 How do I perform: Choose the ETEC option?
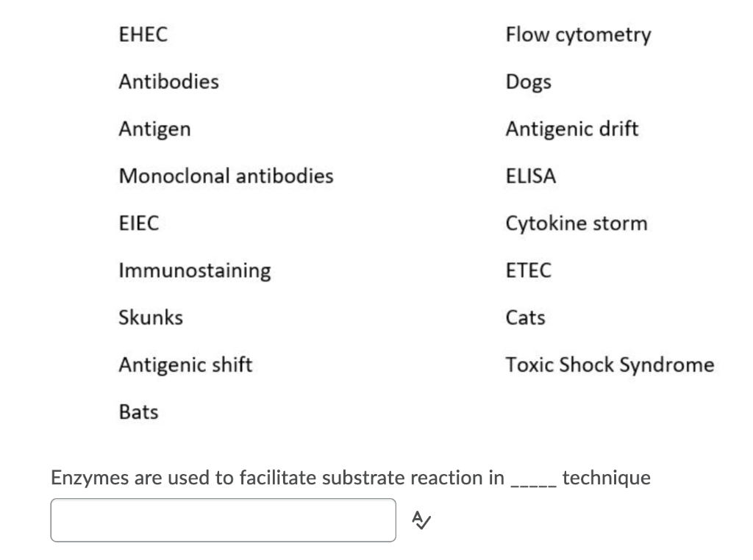click(529, 270)
